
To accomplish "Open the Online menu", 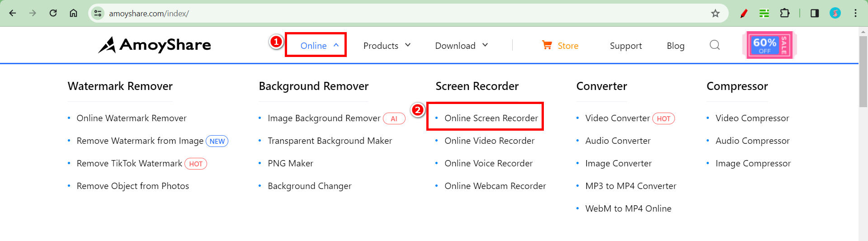I will 313,46.
